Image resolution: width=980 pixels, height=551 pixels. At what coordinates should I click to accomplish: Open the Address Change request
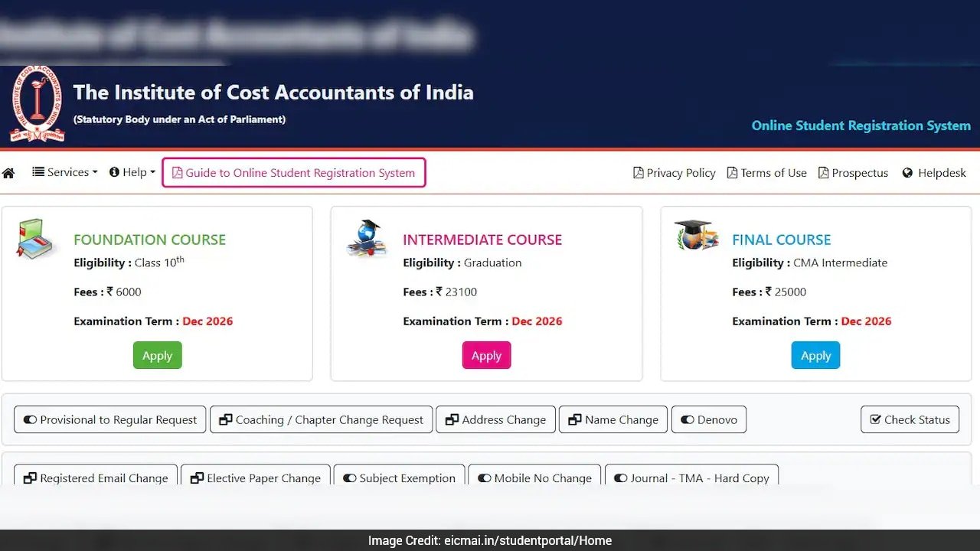pyautogui.click(x=496, y=419)
